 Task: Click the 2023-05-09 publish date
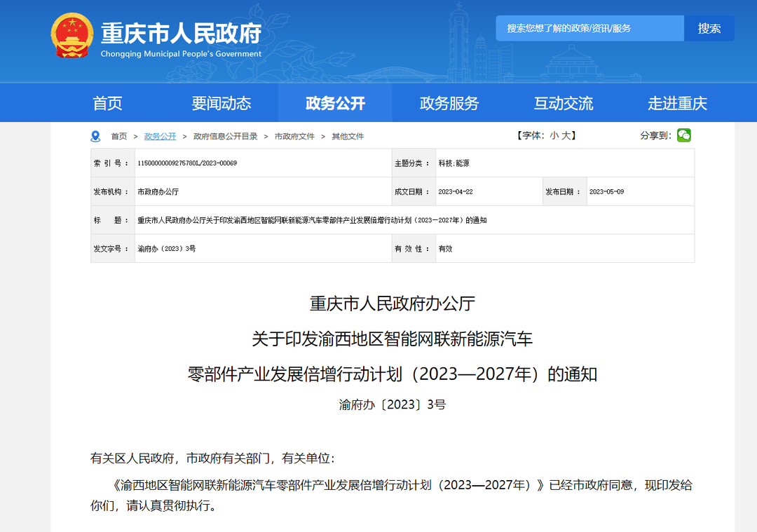tap(606, 191)
